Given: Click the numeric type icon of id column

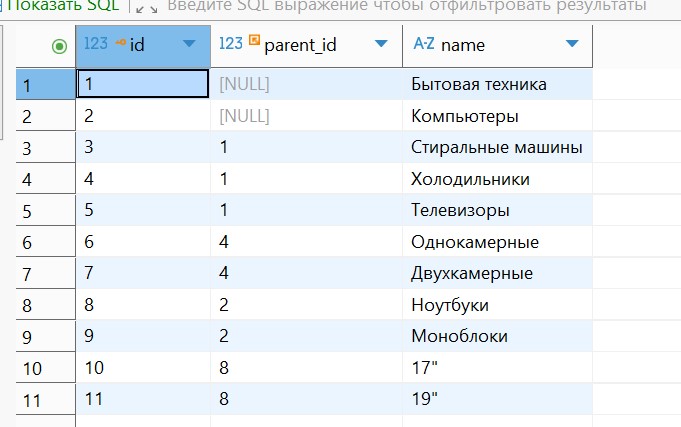Looking at the screenshot, I should pyautogui.click(x=96, y=45).
